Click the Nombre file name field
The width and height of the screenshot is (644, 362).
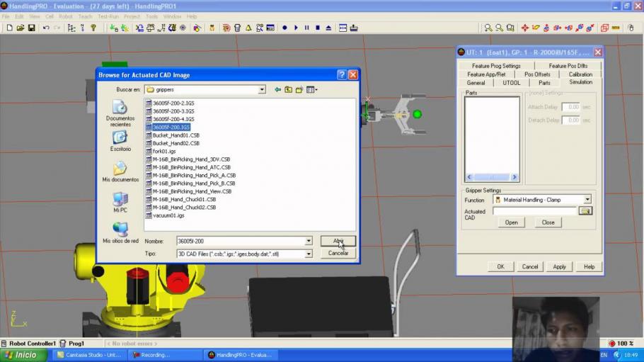point(240,242)
